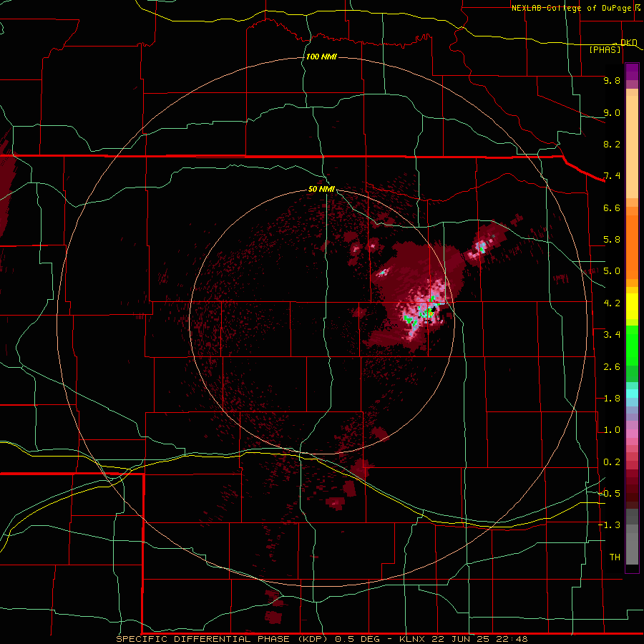
Task: Click the 9.0 value on the color scale
Action: pyautogui.click(x=612, y=112)
